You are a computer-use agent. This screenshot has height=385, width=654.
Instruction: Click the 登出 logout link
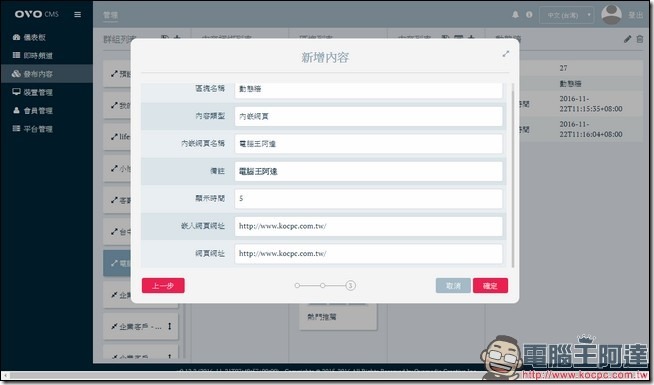pos(635,15)
